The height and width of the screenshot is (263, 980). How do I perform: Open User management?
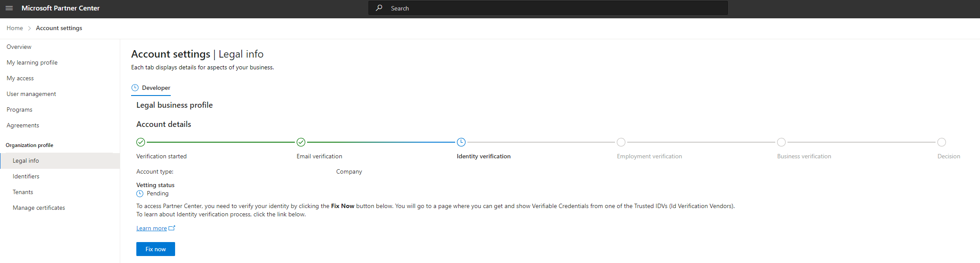[31, 94]
